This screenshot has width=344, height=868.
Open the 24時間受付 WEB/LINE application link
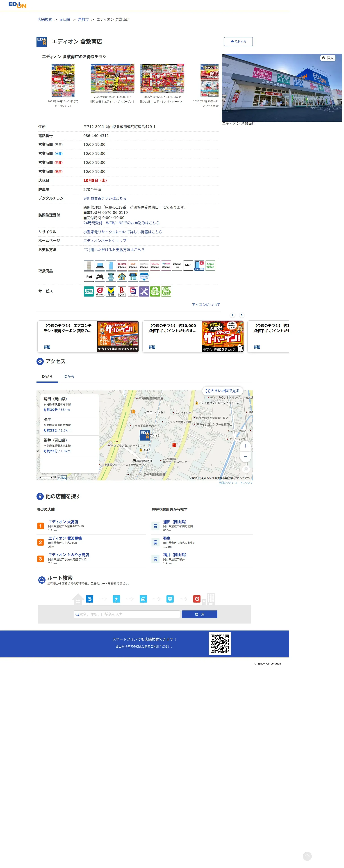121,223
